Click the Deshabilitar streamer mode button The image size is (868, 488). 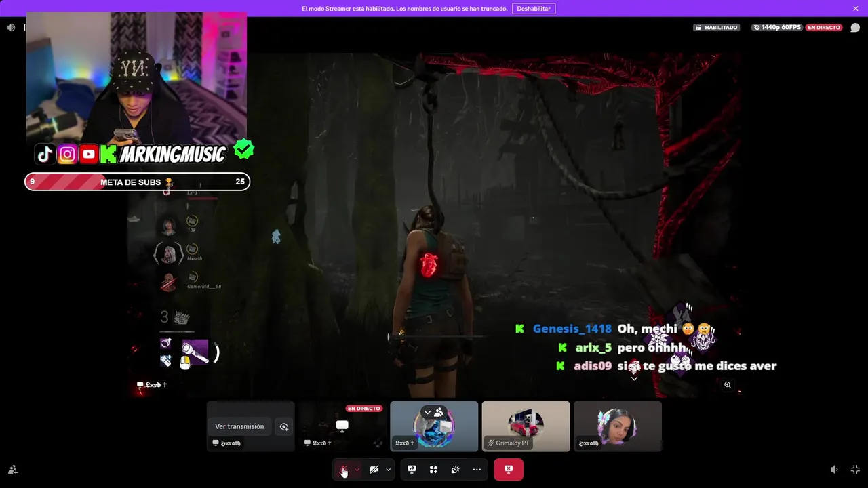[x=534, y=9]
